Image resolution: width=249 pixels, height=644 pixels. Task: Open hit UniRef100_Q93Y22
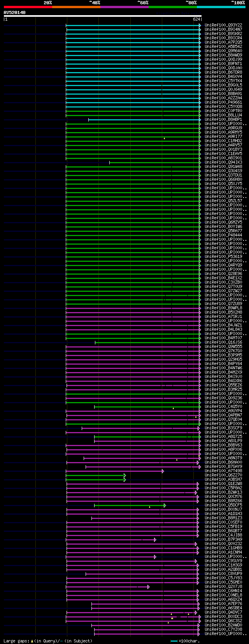[x=223, y=25]
